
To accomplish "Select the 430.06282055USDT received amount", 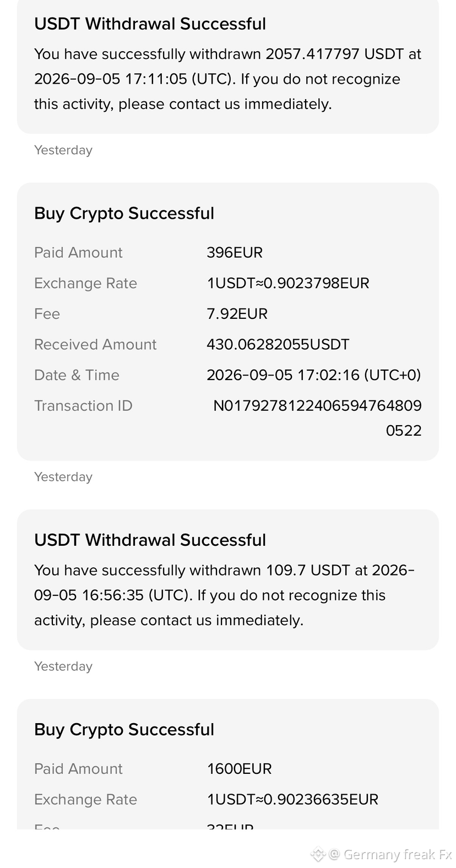I will tap(278, 344).
